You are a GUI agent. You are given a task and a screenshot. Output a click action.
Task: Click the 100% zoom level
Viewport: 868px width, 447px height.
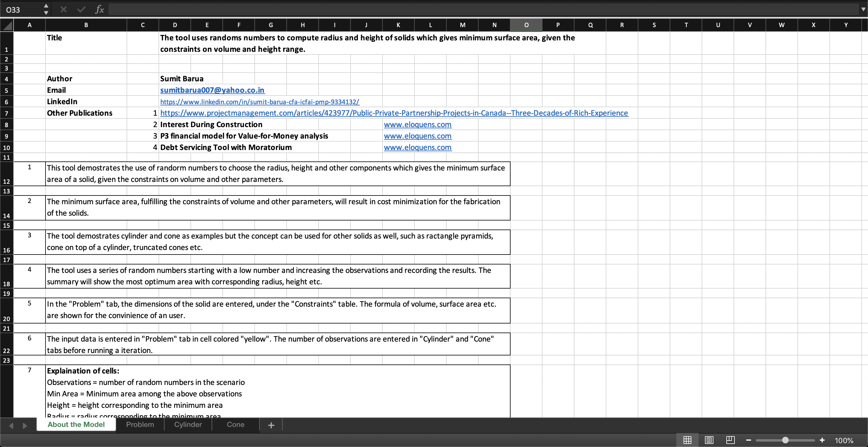pyautogui.click(x=844, y=440)
